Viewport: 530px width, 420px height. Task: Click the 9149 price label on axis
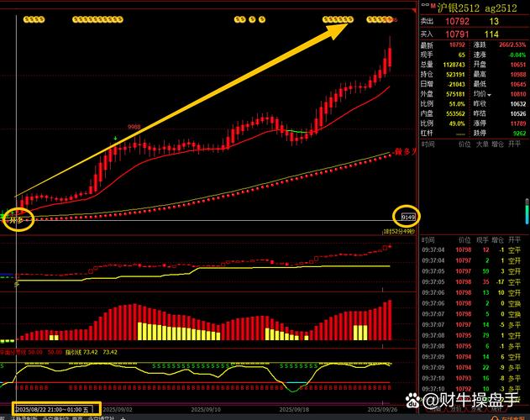[407, 216]
